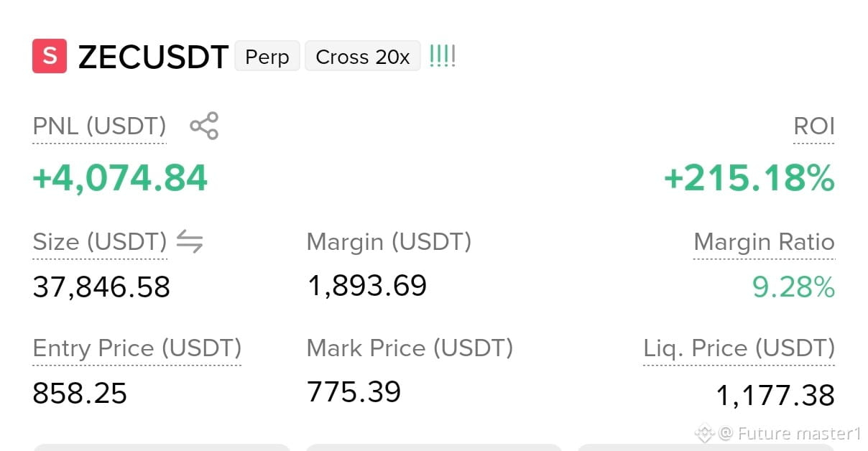This screenshot has width=868, height=451.
Task: Tap the PNL (USDT) label
Action: click(x=99, y=126)
